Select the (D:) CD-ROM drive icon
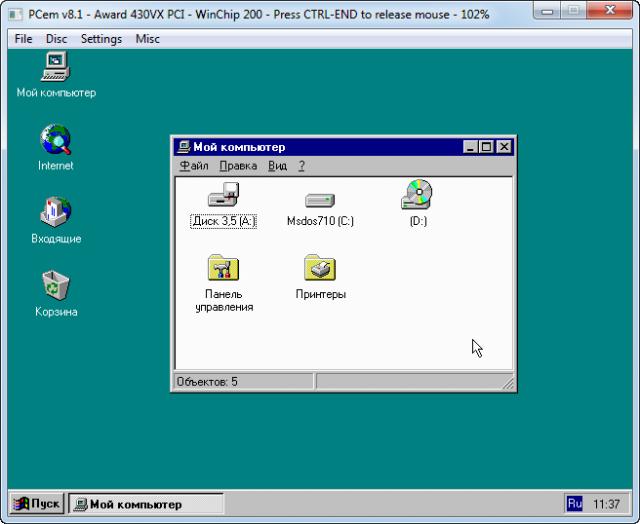This screenshot has width=640, height=524. [417, 194]
